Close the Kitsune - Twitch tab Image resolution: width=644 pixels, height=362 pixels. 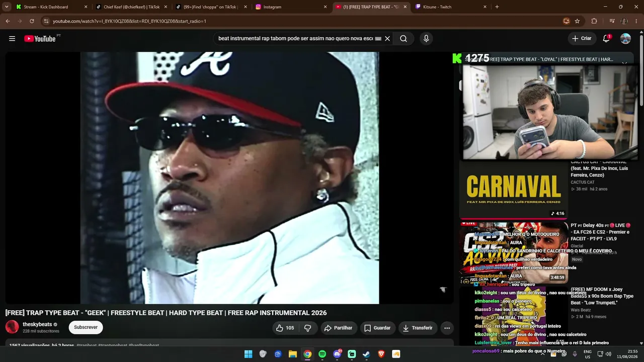coord(485,7)
